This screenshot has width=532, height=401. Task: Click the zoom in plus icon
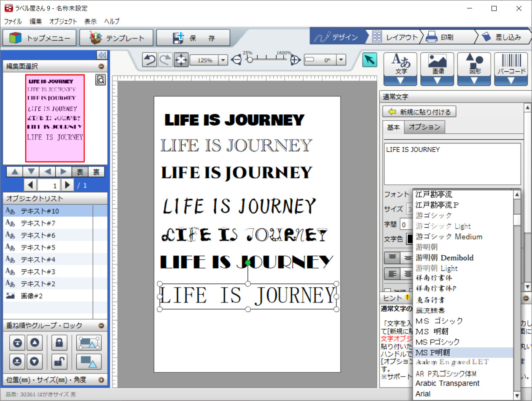296,60
